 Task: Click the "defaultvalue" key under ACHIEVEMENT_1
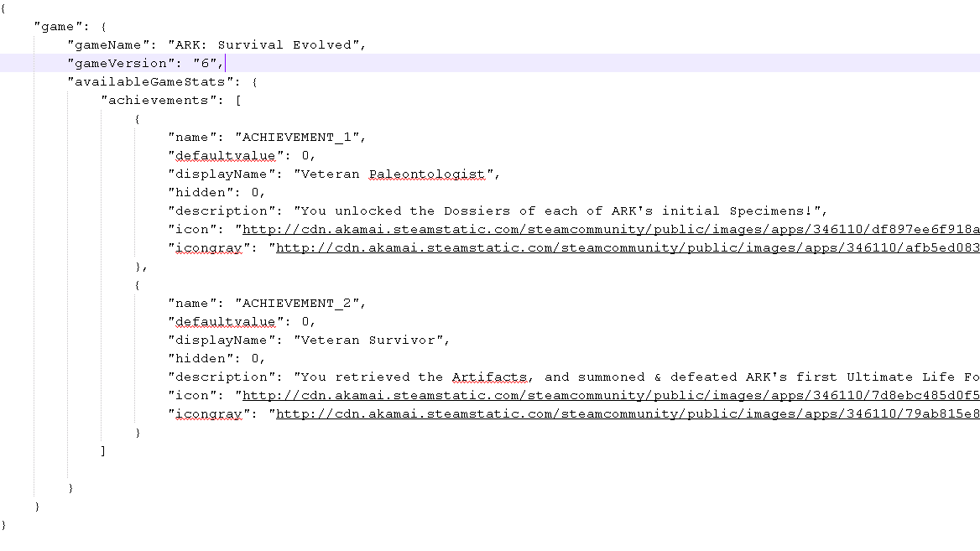pos(225,155)
